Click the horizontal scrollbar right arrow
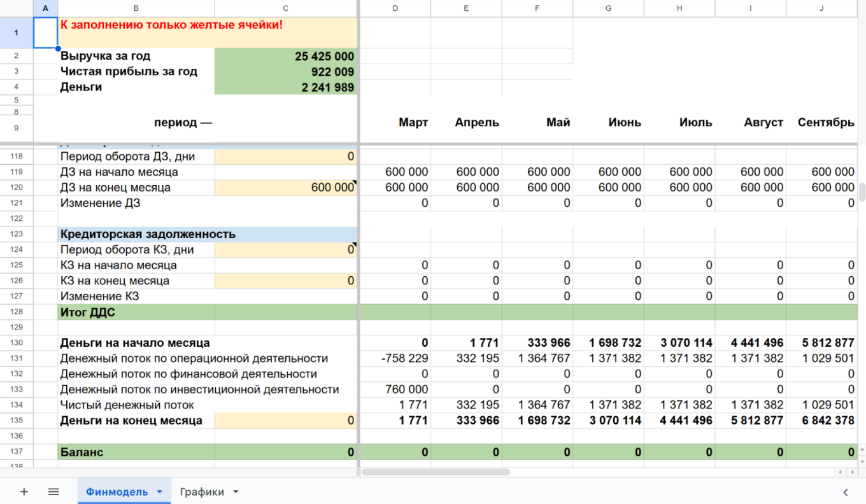Viewport: 866px width, 504px height. [x=853, y=472]
